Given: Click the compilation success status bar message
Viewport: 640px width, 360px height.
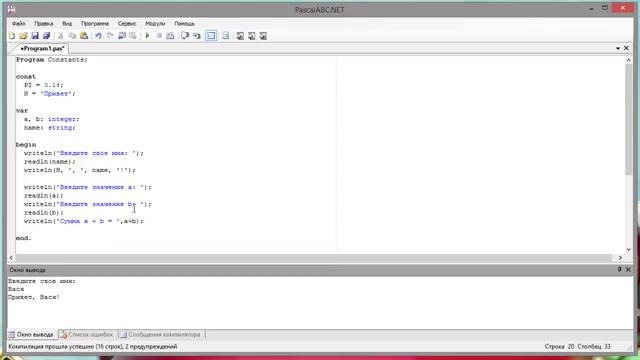Looking at the screenshot, I should 93,347.
